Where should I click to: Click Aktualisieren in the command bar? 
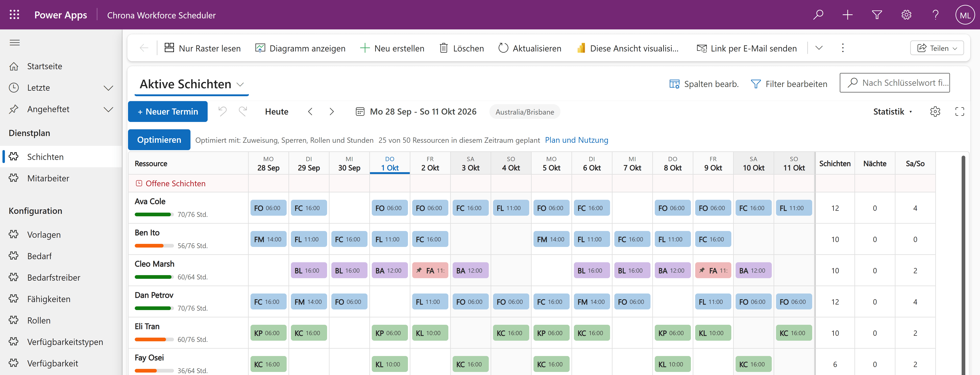click(x=530, y=48)
